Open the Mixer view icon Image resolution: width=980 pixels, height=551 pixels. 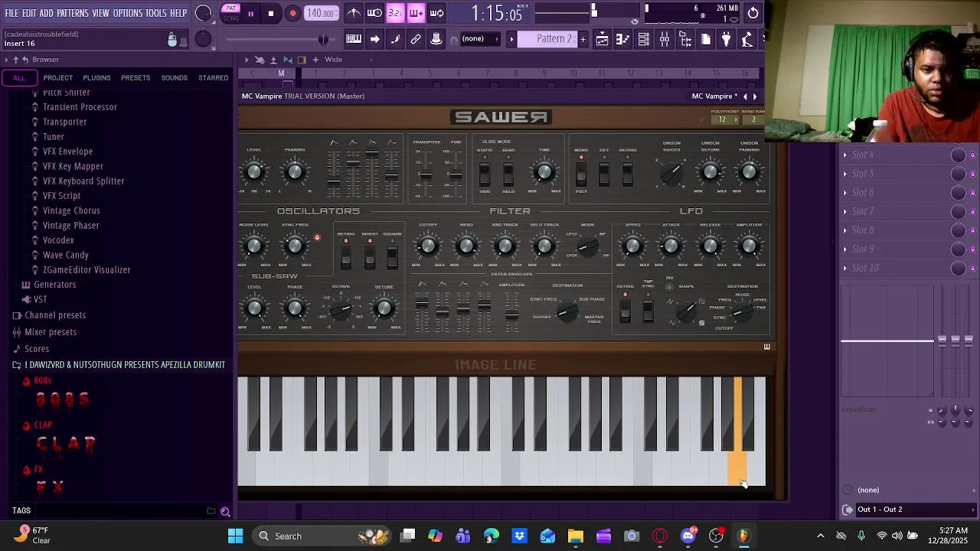[x=665, y=39]
